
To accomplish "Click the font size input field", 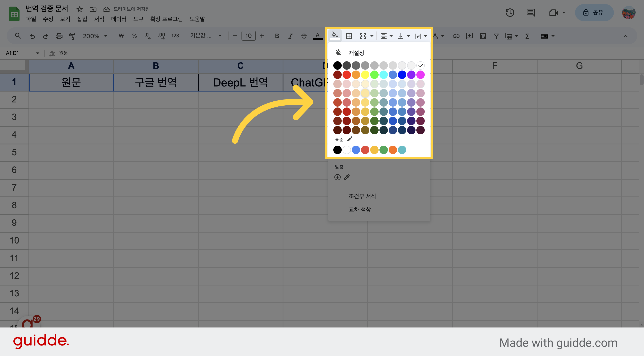I will click(248, 36).
